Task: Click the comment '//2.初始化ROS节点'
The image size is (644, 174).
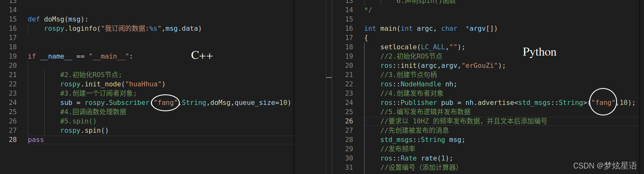Action: [412, 56]
